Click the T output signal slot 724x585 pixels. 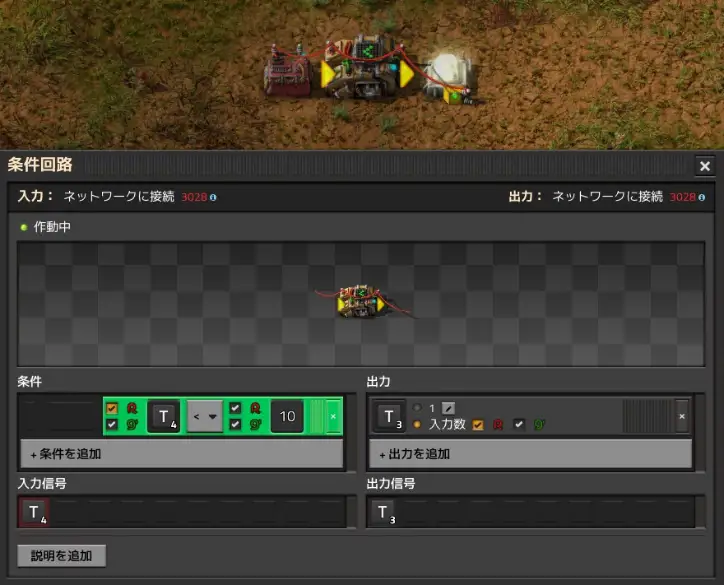[x=388, y=416]
